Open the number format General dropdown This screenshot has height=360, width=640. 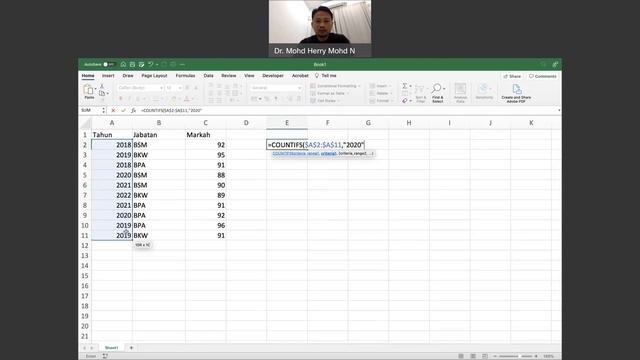[x=276, y=88]
